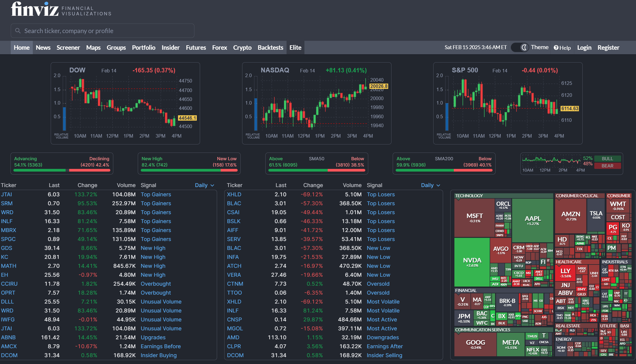The height and width of the screenshot is (364, 636).
Task: Click Overbought signal for CCIRU
Action: (156, 284)
